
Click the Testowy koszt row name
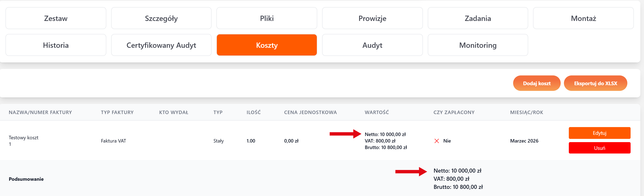tap(24, 138)
